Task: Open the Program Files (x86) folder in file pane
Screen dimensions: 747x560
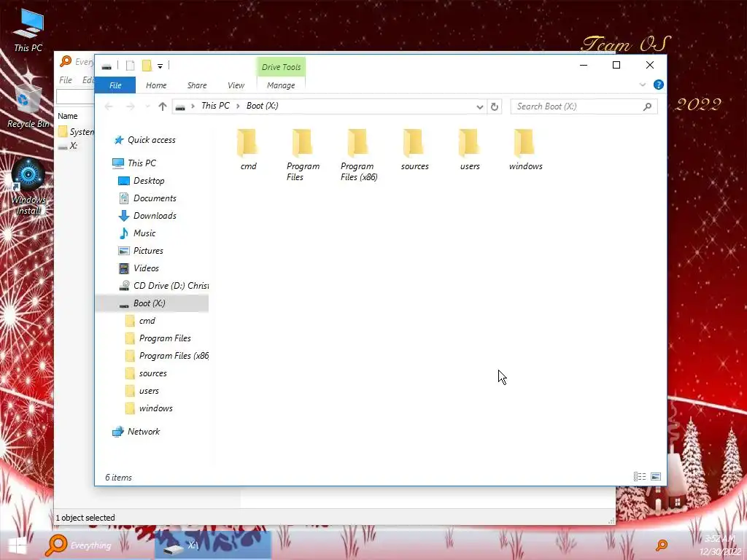Action: (359, 155)
